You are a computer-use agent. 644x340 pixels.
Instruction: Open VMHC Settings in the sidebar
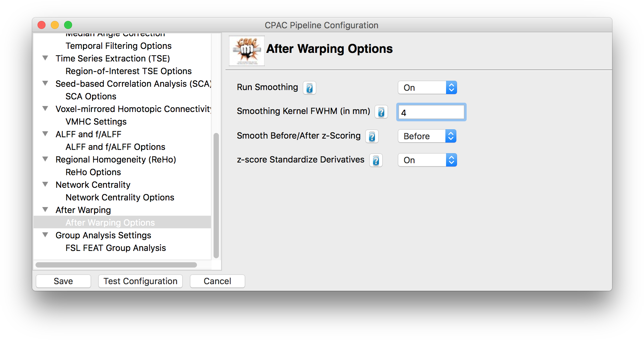pos(96,121)
